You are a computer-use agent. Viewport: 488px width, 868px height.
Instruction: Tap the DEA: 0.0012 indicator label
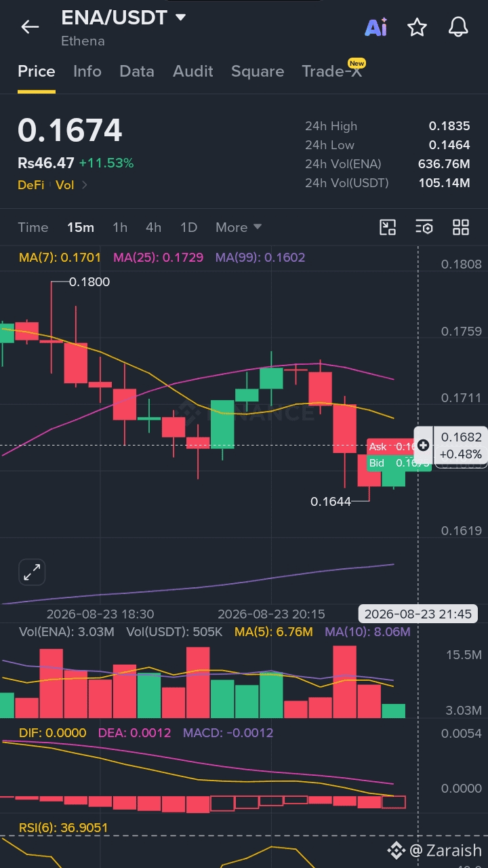coord(134,733)
